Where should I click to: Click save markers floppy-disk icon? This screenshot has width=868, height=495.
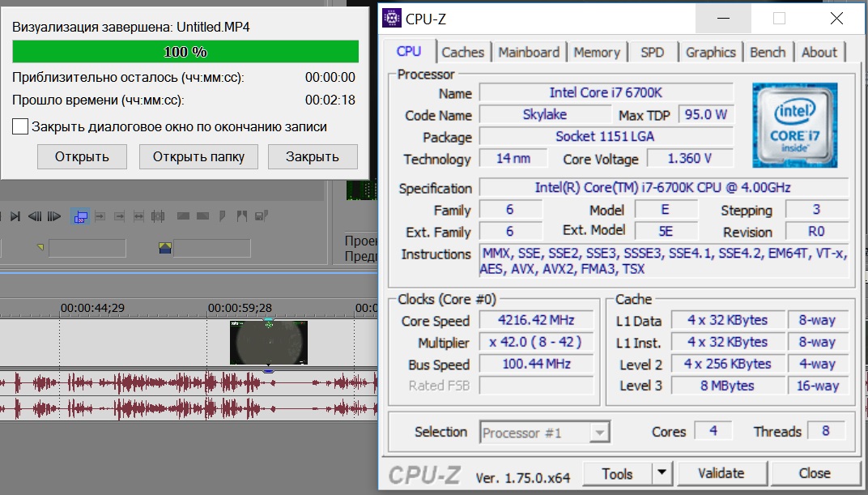[262, 216]
